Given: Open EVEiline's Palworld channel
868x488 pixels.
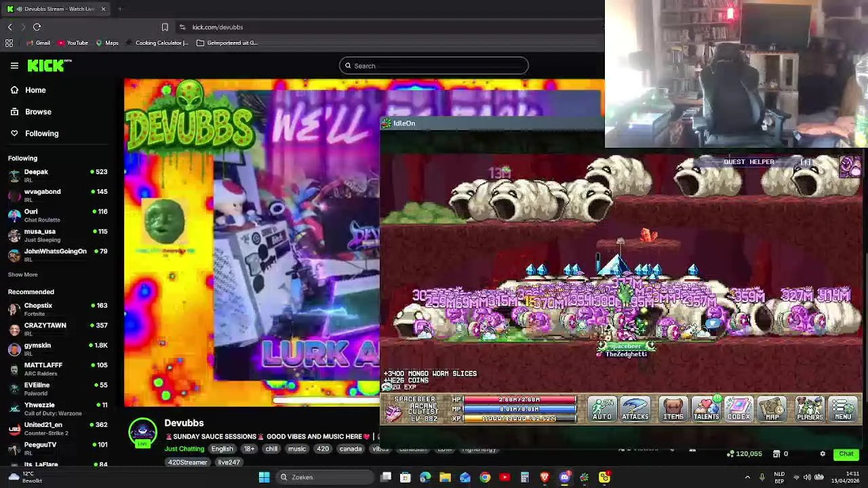Looking at the screenshot, I should coord(58,388).
